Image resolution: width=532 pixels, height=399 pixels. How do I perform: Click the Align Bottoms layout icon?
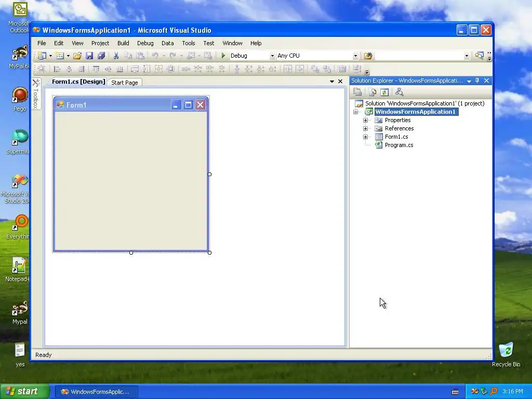point(120,69)
